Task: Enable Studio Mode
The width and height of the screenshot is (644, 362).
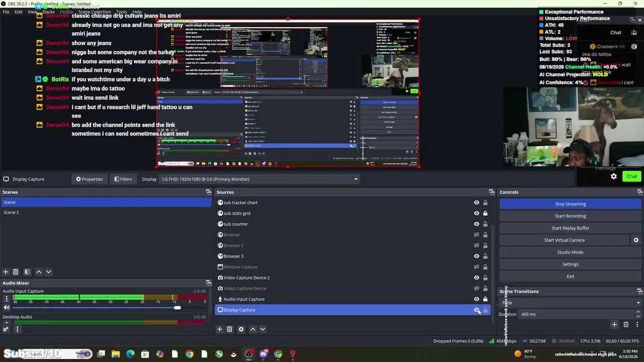Action: pyautogui.click(x=571, y=252)
